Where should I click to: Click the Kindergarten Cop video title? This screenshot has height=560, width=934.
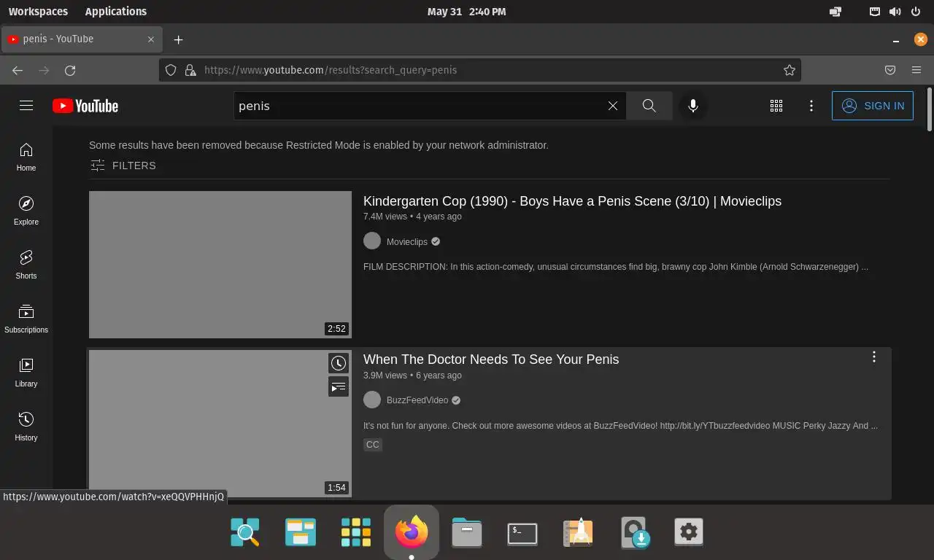click(x=572, y=201)
